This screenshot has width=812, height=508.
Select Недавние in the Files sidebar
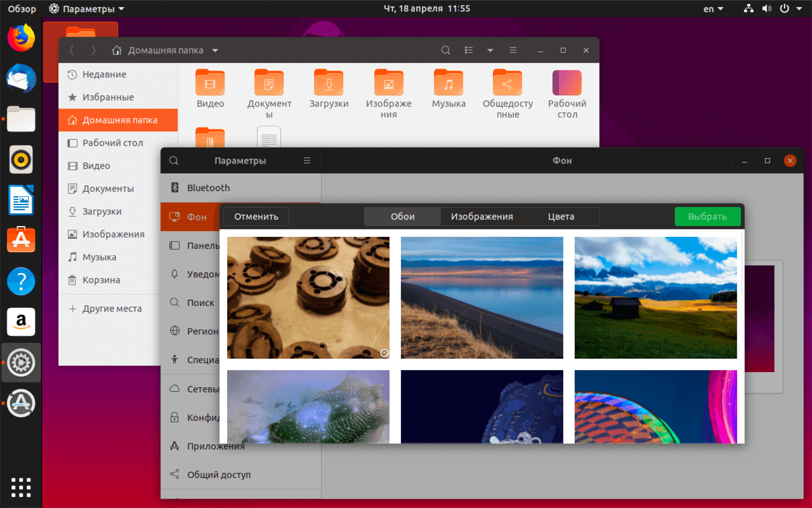tap(118, 74)
